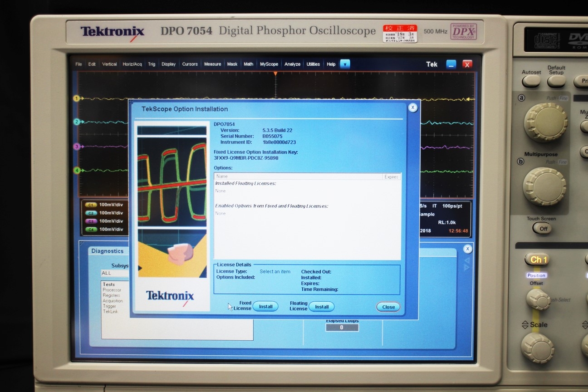Image resolution: width=588 pixels, height=392 pixels.
Task: Click channel 2 waveform ground marker
Action: click(77, 122)
